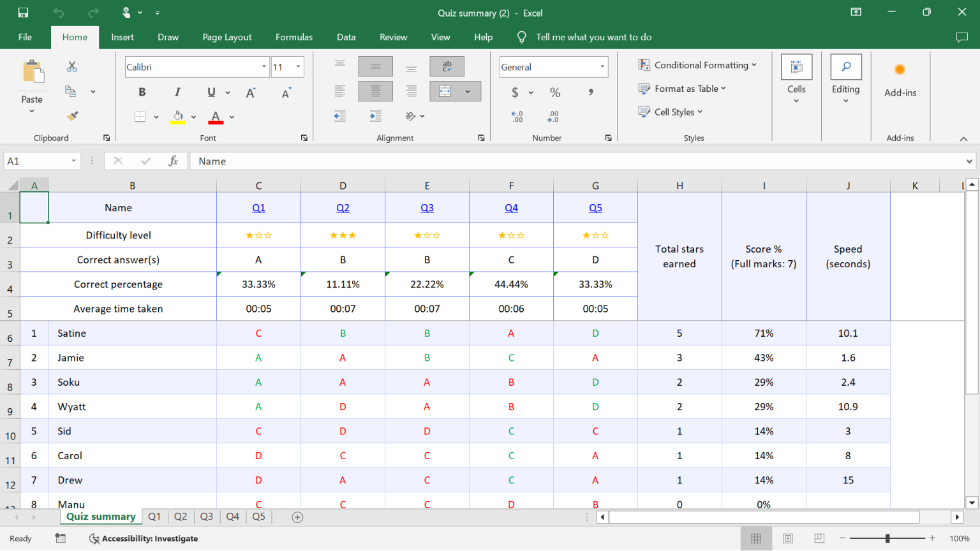Toggle underline formatting

210,91
